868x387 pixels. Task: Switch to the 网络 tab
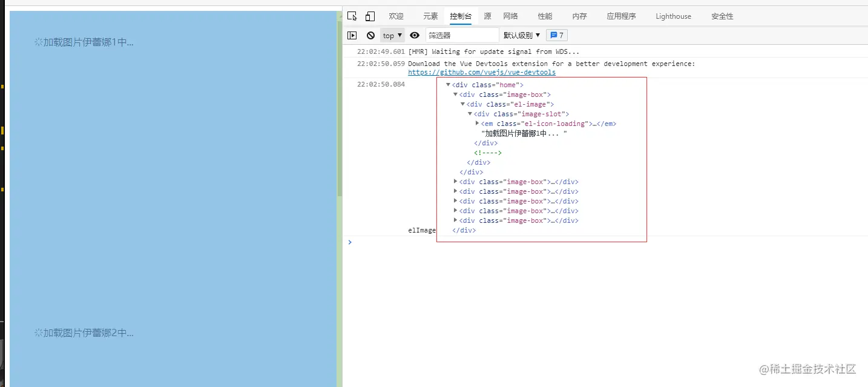pyautogui.click(x=510, y=16)
